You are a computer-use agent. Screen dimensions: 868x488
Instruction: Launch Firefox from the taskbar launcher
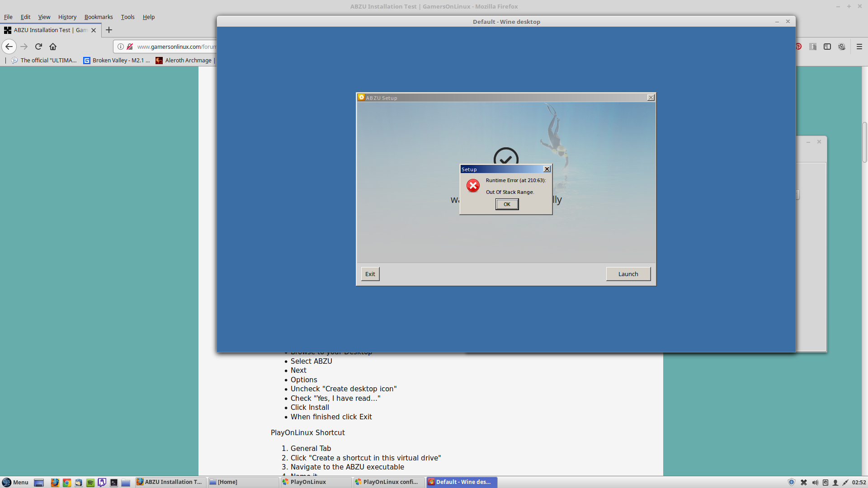(55, 482)
